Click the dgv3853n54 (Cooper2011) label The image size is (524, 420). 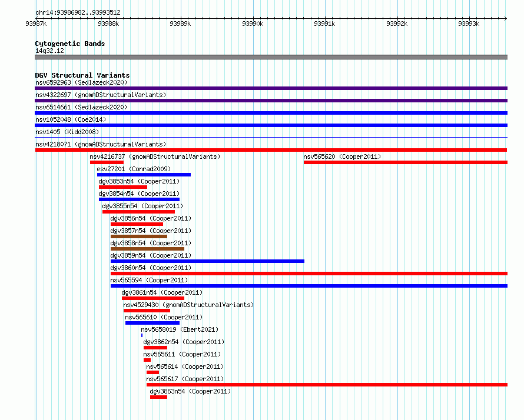point(139,181)
